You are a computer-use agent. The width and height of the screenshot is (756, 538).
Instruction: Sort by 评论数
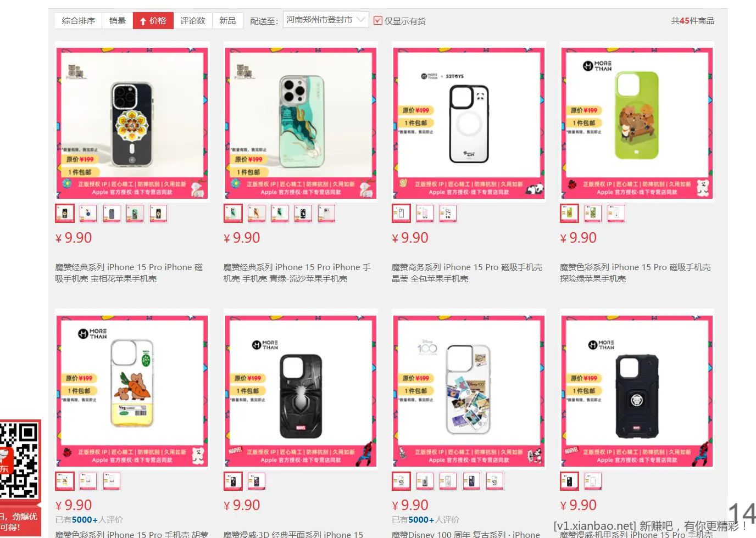[193, 21]
